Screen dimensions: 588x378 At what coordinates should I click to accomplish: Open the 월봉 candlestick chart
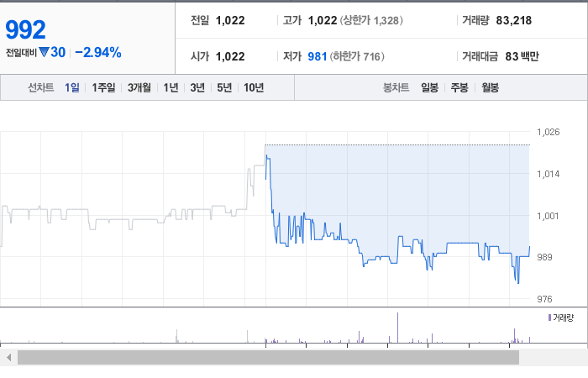pos(490,87)
